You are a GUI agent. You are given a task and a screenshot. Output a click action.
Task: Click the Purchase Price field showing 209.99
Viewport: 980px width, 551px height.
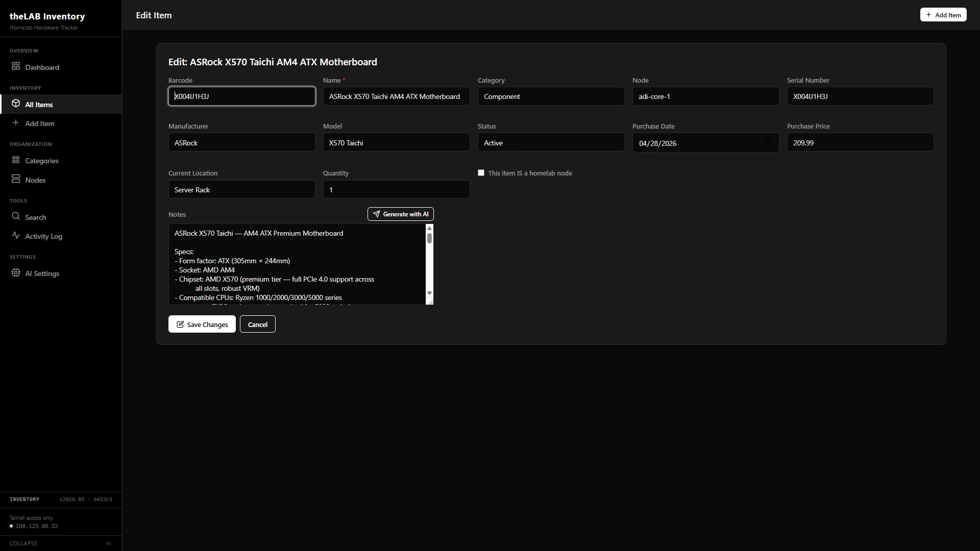860,143
